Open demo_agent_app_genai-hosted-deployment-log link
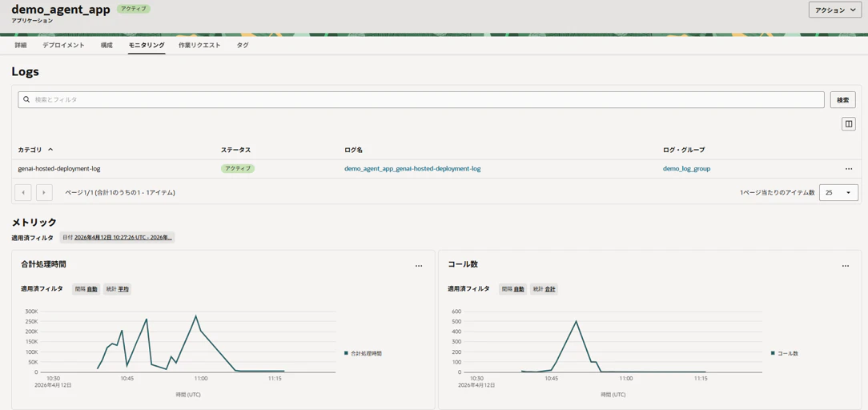Viewport: 868px width, 410px height. click(x=412, y=169)
